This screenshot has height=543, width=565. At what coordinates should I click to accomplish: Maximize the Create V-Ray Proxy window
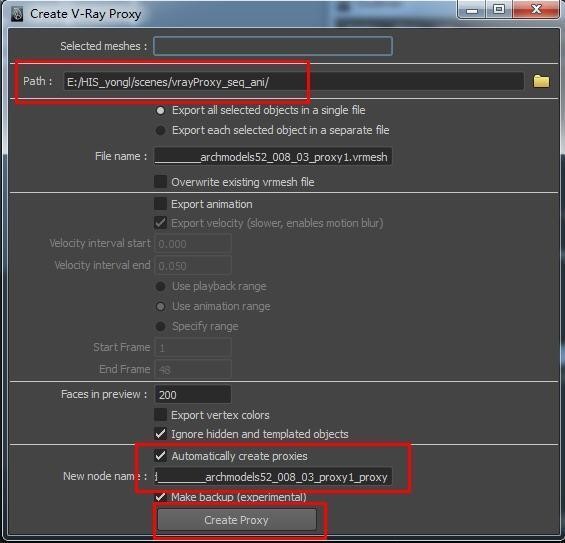[x=499, y=9]
